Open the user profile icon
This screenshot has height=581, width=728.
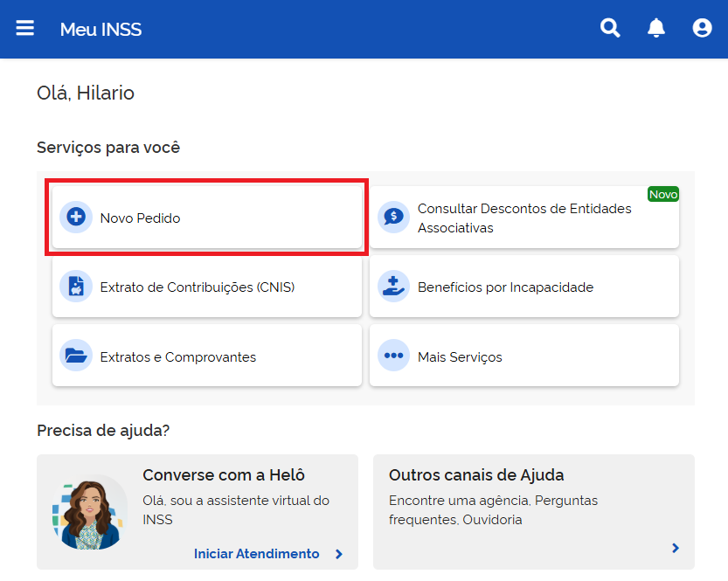702,28
